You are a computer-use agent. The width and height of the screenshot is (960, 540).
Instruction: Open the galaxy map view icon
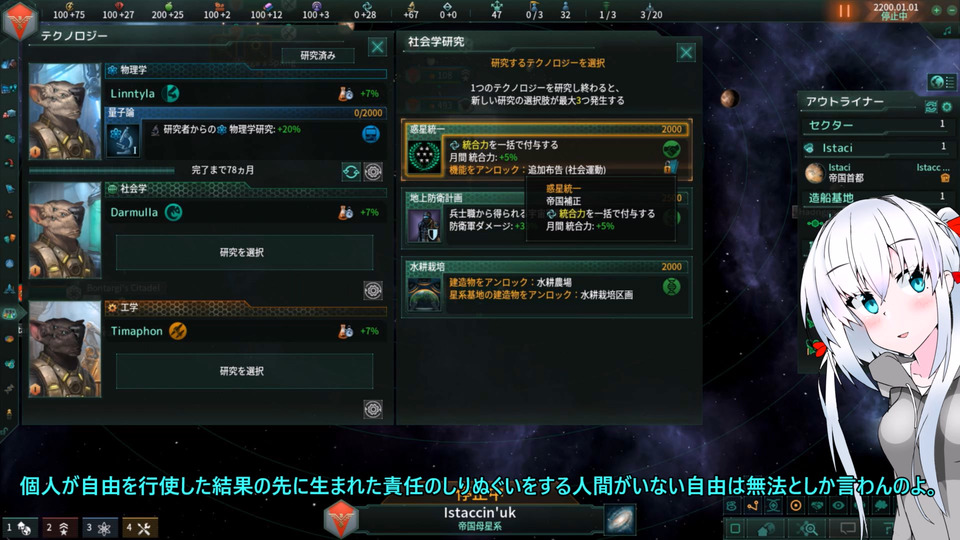pos(620,519)
